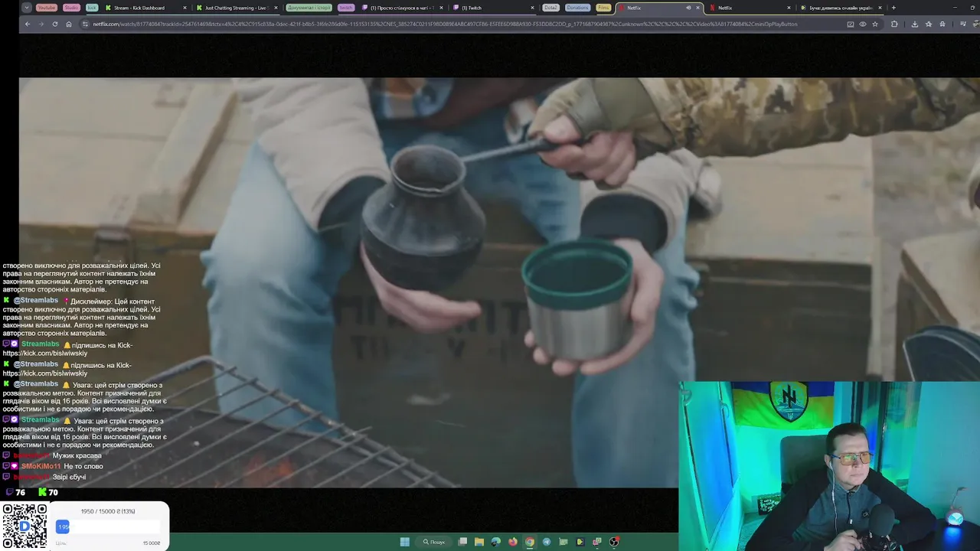This screenshot has width=980, height=551.
Task: Open File Explorer from the taskbar
Action: click(x=479, y=542)
